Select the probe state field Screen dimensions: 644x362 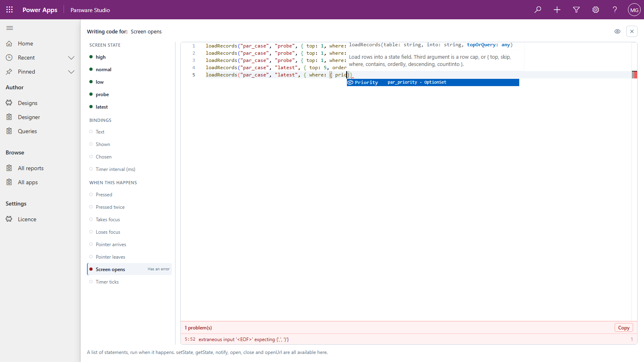click(x=129, y=95)
